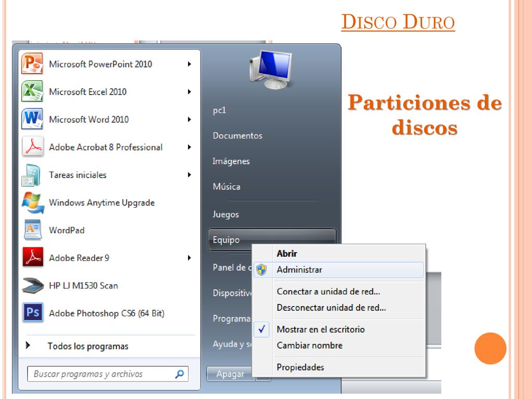The height and width of the screenshot is (399, 532).
Task: Click the Todos los programas label
Action: [88, 346]
